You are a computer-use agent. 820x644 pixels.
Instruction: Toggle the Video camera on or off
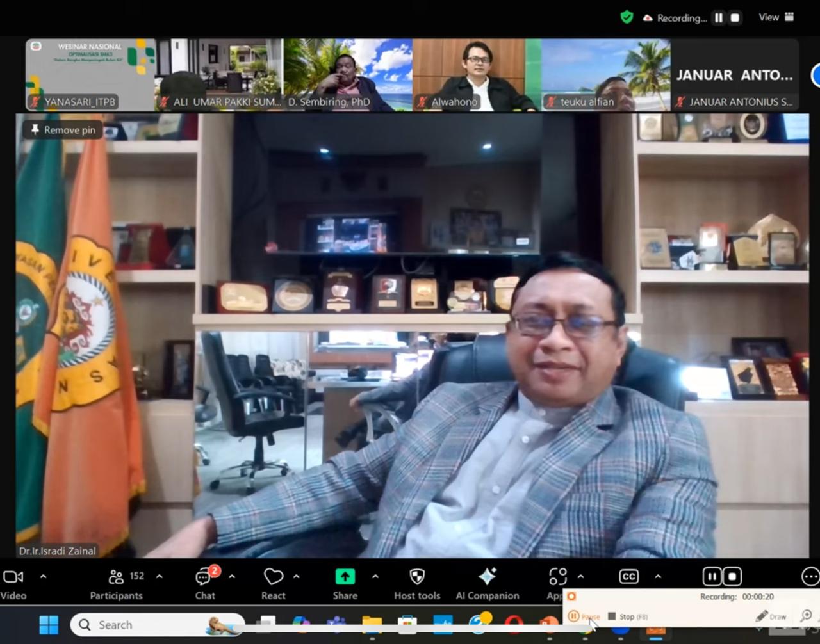click(x=13, y=584)
